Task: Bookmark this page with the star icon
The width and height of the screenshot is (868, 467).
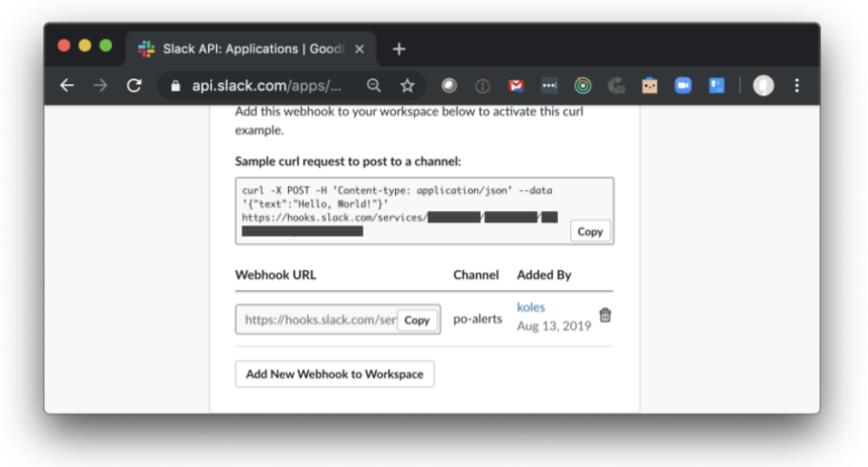Action: (x=407, y=86)
